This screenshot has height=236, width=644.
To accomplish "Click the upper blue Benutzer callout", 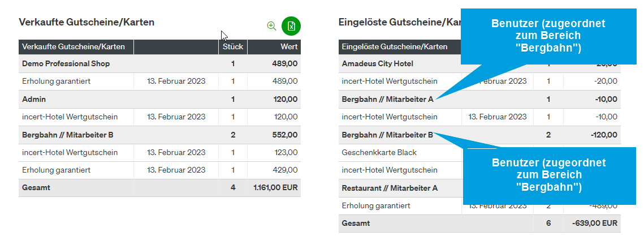I will (548, 36).
